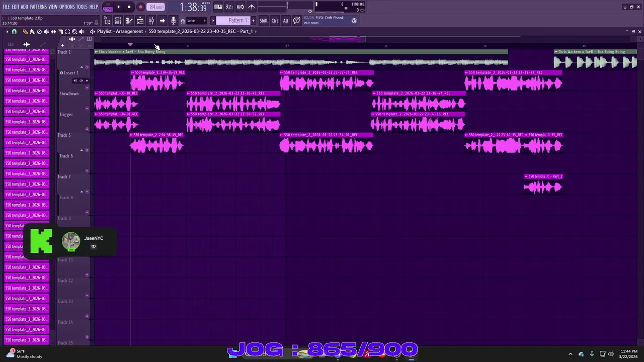Mute Track 7 using its circle toggle

87,192
